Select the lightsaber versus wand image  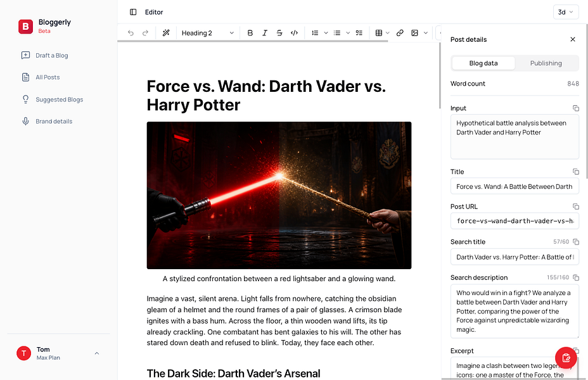coord(279,195)
